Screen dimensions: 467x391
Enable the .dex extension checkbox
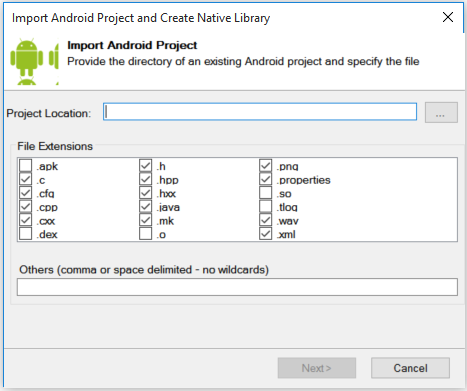[26, 234]
